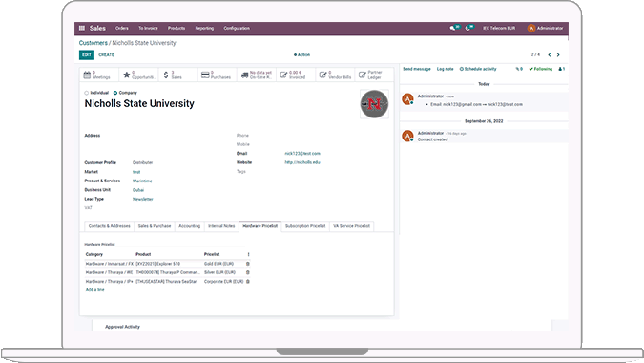Toggle the Following status
The width and height of the screenshot is (644, 363).
pyautogui.click(x=541, y=69)
